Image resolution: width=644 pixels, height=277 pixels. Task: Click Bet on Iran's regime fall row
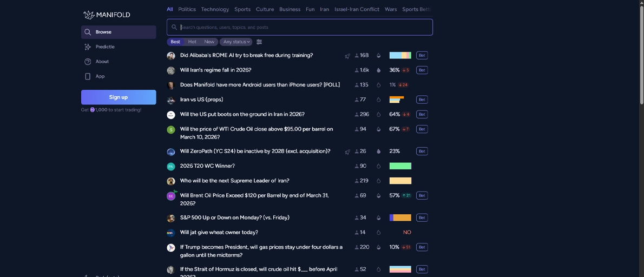[x=422, y=70]
